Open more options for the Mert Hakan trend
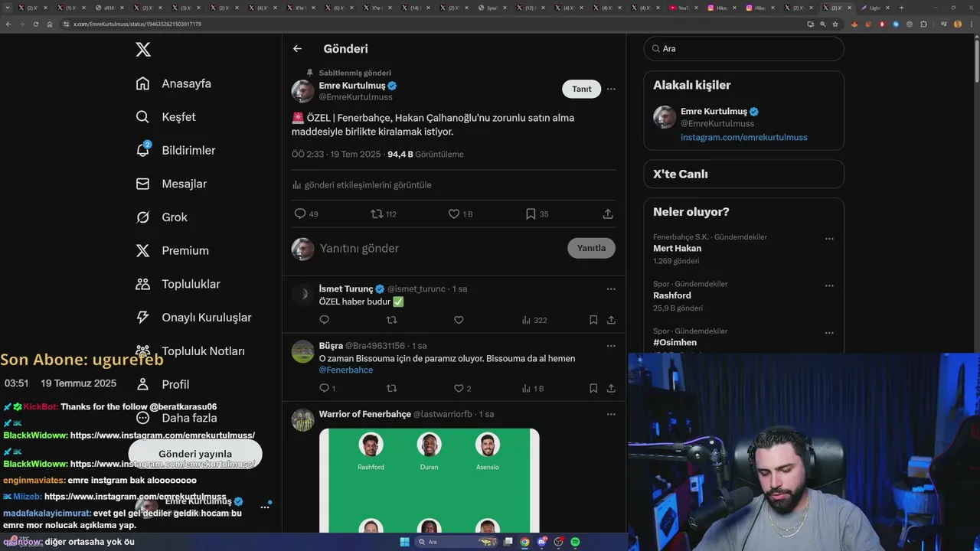Image resolution: width=980 pixels, height=551 pixels. (x=829, y=239)
